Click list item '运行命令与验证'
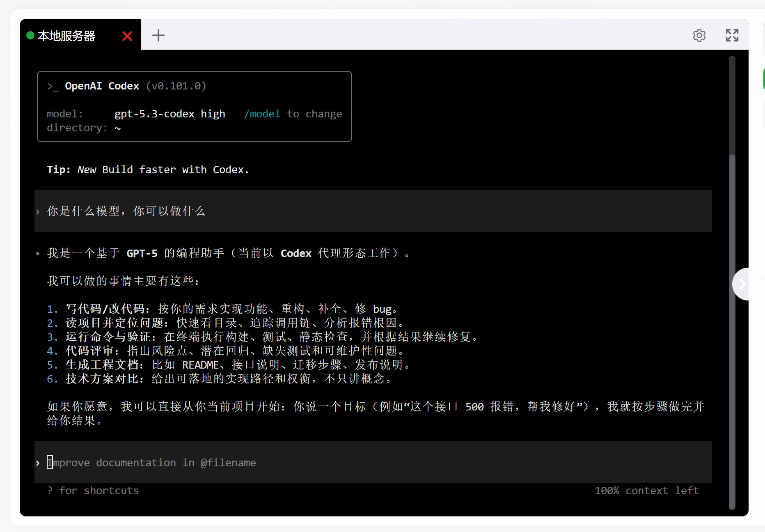This screenshot has height=532, width=765. (263, 337)
